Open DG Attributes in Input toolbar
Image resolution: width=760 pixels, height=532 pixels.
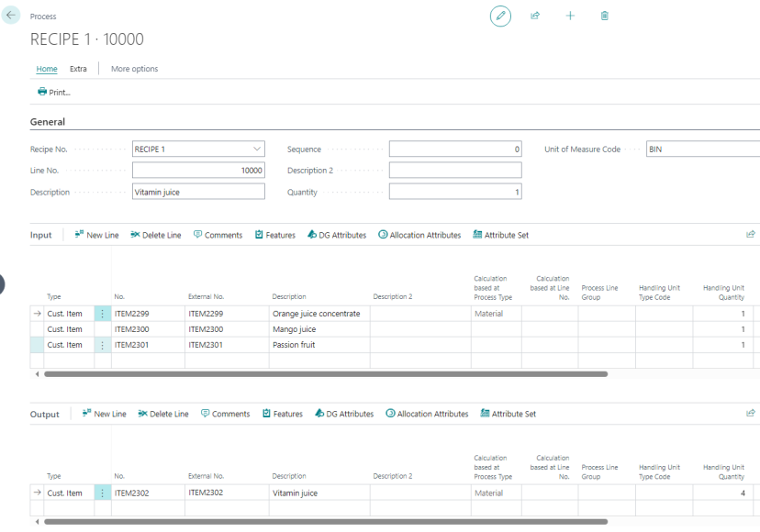(x=337, y=235)
